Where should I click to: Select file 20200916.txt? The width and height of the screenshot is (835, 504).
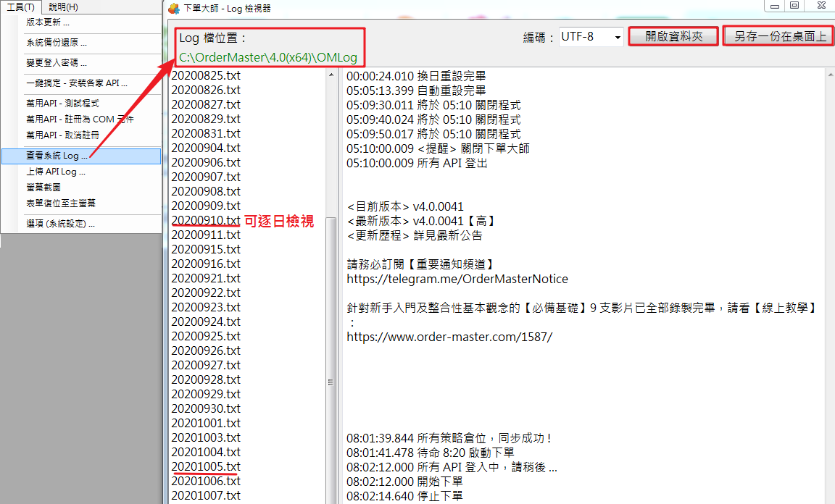pos(206,264)
